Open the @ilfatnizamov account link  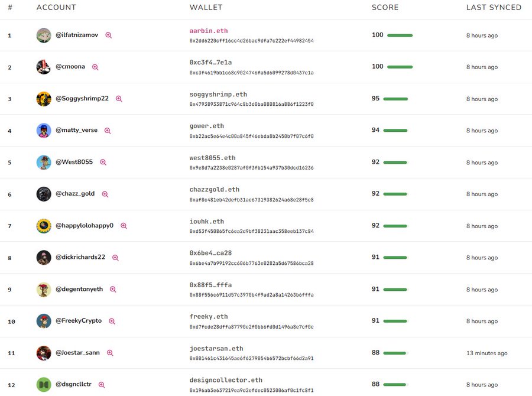(77, 35)
